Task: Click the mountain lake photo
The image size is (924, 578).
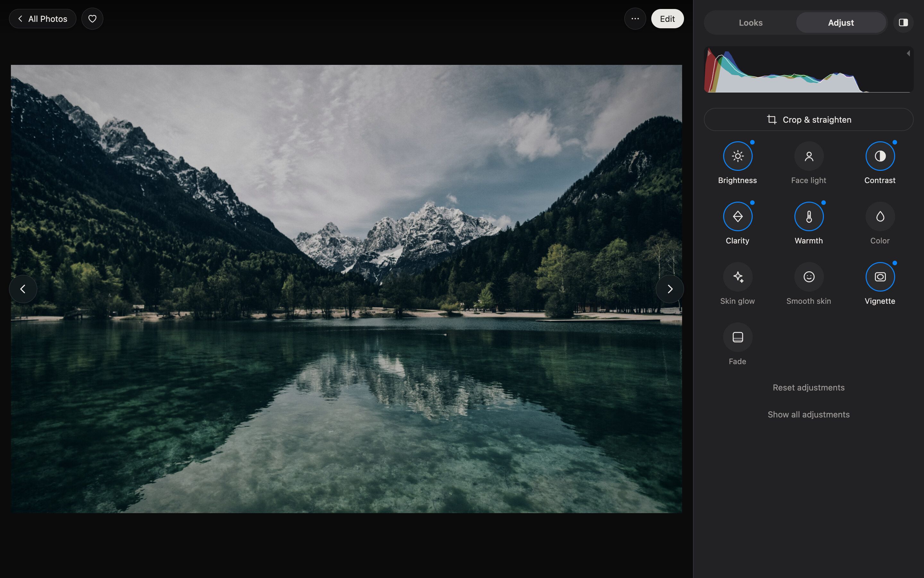Action: pyautogui.click(x=346, y=289)
